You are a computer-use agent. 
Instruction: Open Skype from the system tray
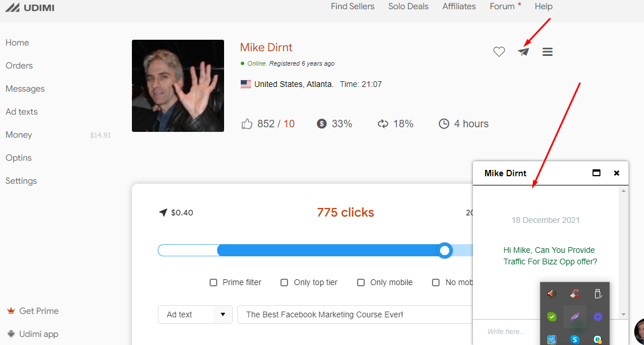(575, 340)
